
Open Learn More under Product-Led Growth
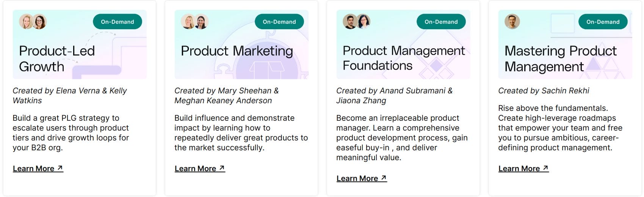pyautogui.click(x=38, y=169)
